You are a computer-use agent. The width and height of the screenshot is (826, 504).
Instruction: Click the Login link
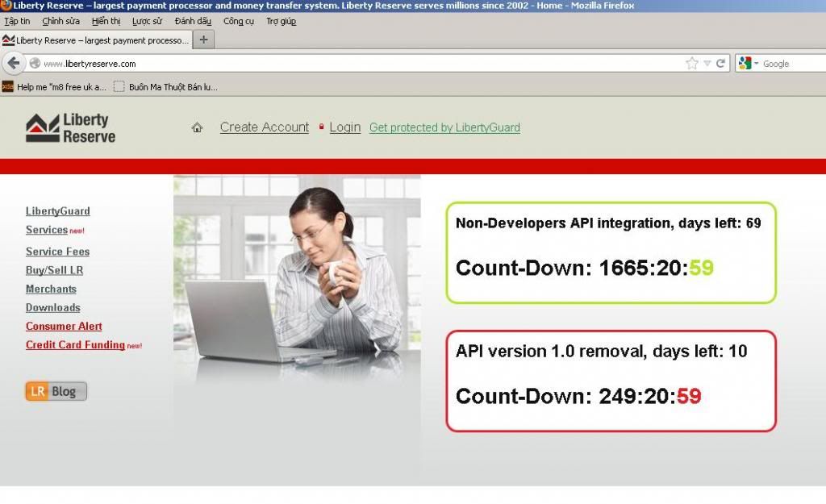coord(344,127)
